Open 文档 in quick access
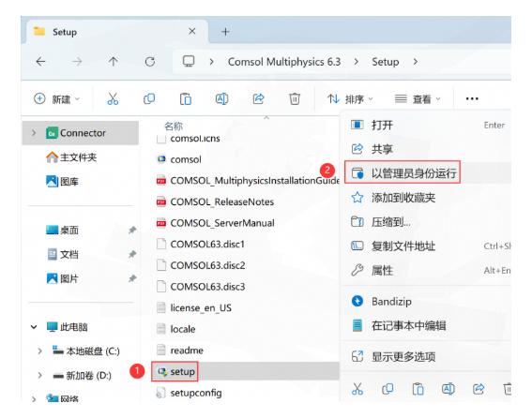Image resolution: width=532 pixels, height=418 pixels. coord(63,254)
